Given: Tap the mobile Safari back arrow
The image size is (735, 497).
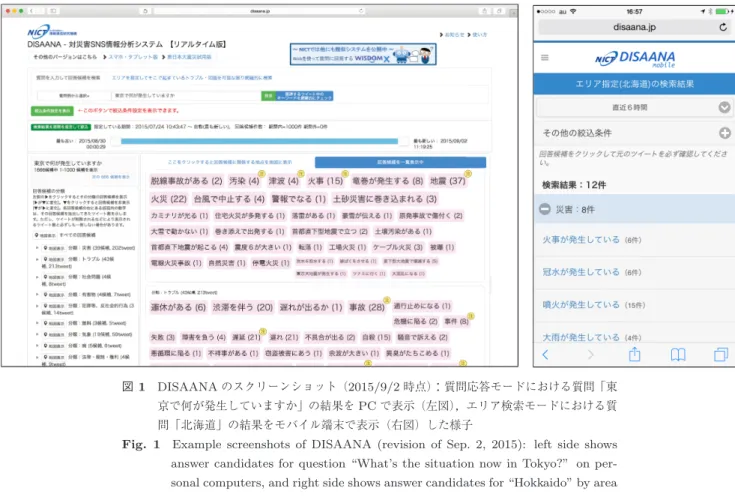Looking at the screenshot, I should click(545, 354).
